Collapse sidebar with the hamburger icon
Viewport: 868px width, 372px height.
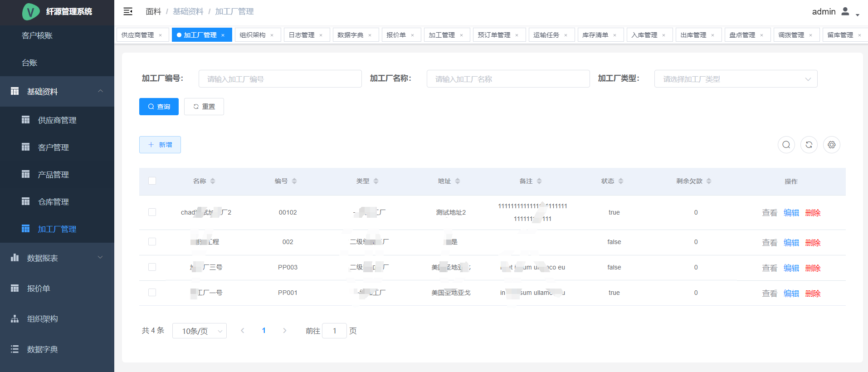coord(128,11)
